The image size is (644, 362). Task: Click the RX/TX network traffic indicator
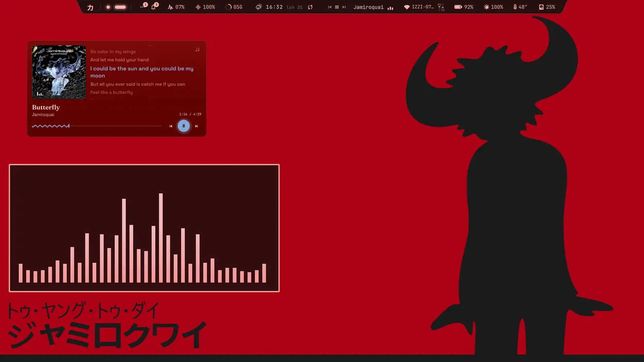click(441, 7)
